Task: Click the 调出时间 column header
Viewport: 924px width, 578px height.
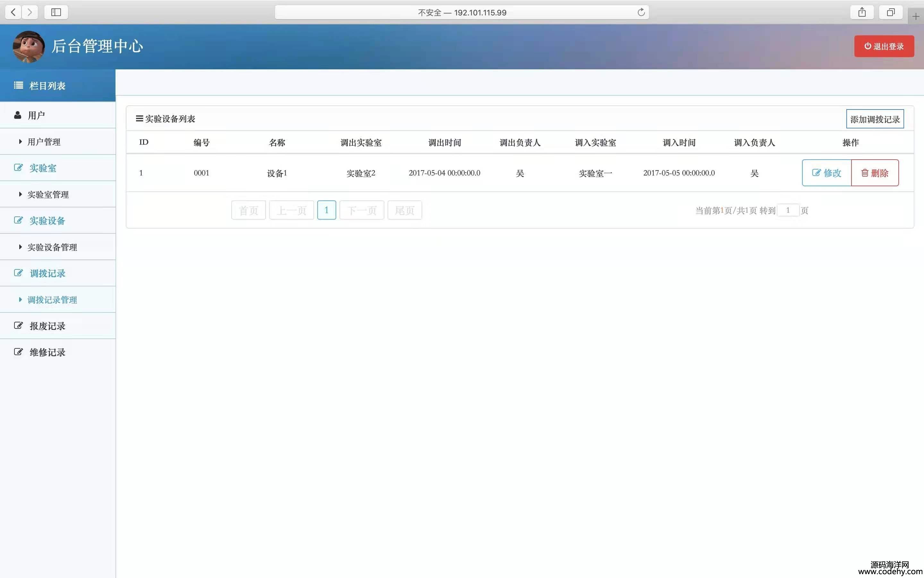Action: click(x=444, y=143)
